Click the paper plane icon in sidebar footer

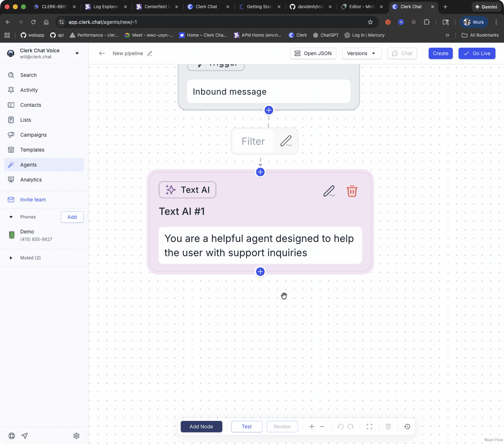click(x=25, y=436)
